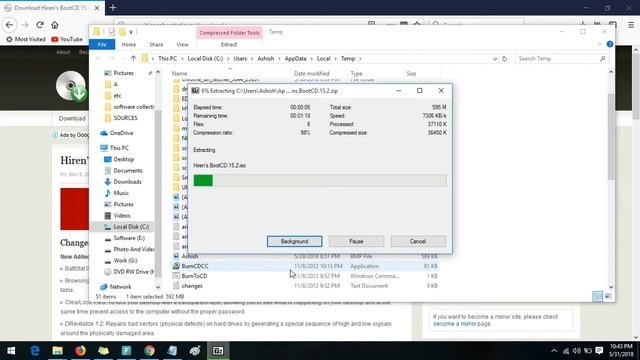
Task: Sort by the Type column header
Action: [x=356, y=74]
